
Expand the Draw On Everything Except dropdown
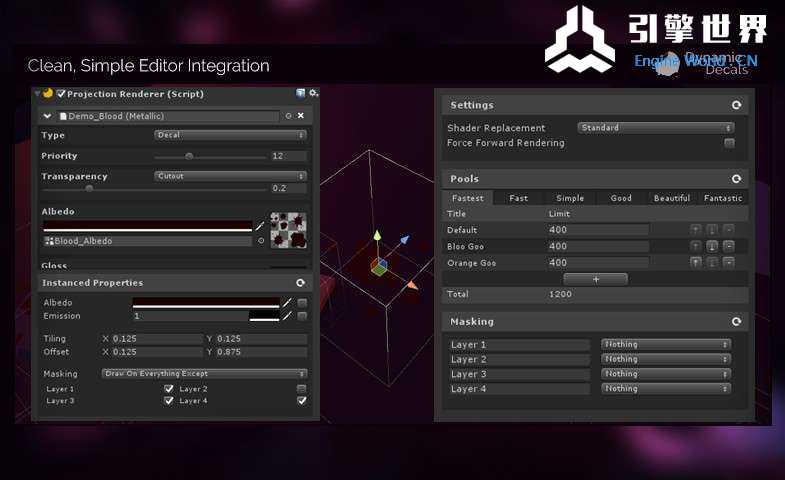point(204,374)
